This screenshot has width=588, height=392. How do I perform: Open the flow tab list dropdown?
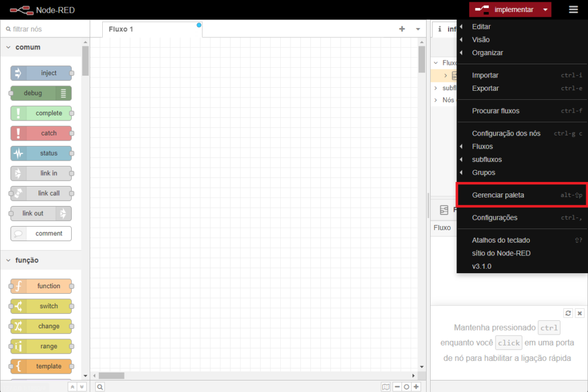[418, 29]
